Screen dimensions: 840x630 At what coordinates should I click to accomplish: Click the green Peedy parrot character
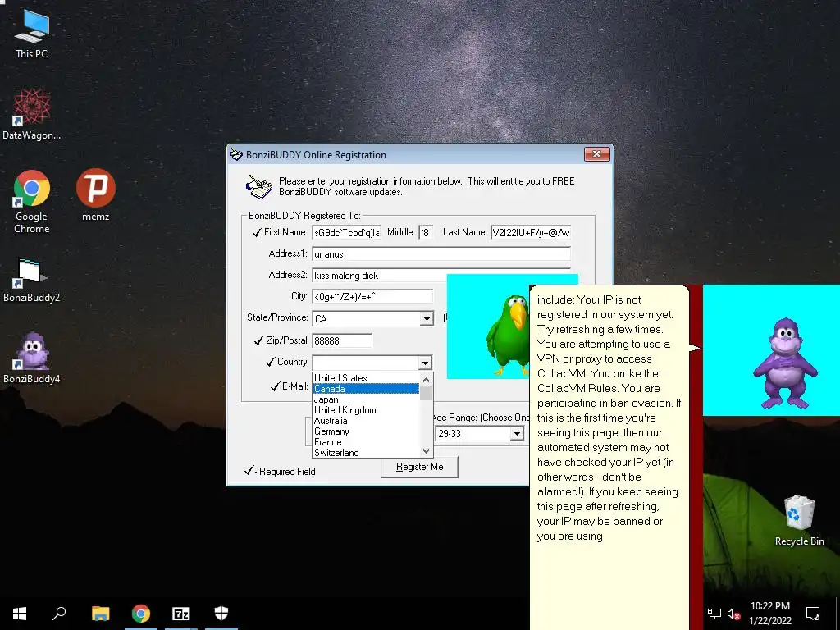click(x=507, y=335)
